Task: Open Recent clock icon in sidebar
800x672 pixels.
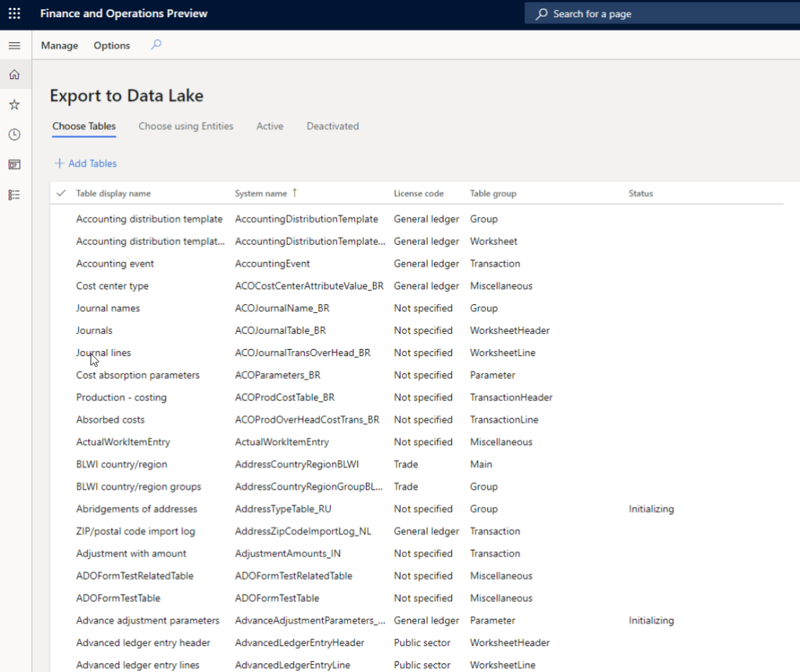Action: (14, 135)
